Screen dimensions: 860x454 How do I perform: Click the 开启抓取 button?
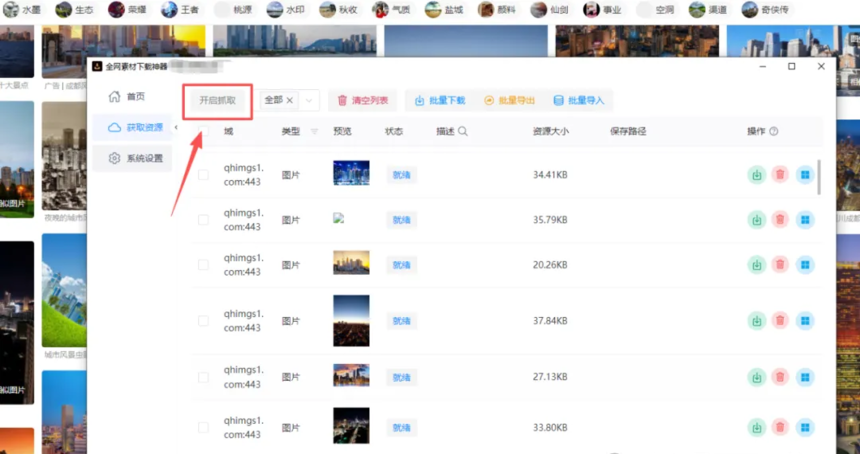point(218,101)
